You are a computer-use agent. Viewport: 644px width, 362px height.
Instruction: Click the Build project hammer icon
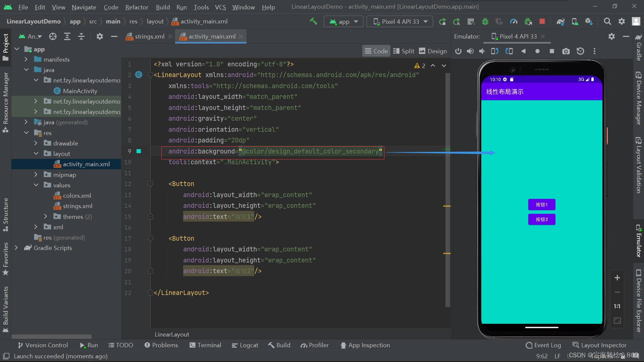click(313, 21)
